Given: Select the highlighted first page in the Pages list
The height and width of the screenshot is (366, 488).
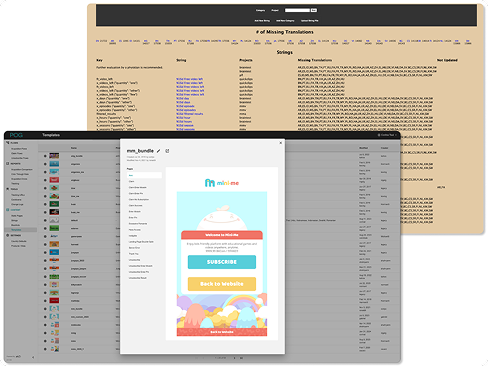Looking at the screenshot, I should 144,175.
